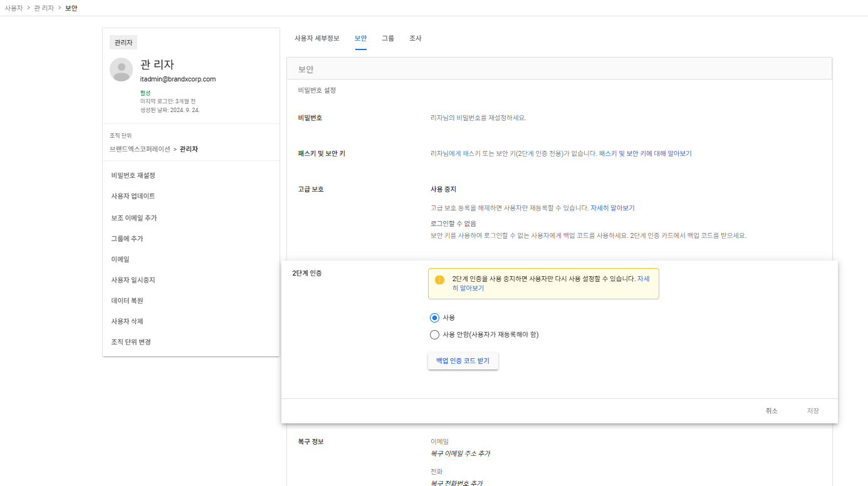Click 사용자 삭제 in the sidebar
This screenshot has height=486, width=868.
click(127, 321)
